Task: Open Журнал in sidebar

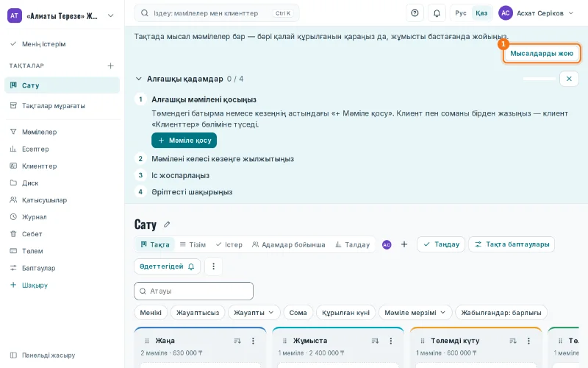Action: pyautogui.click(x=62, y=217)
